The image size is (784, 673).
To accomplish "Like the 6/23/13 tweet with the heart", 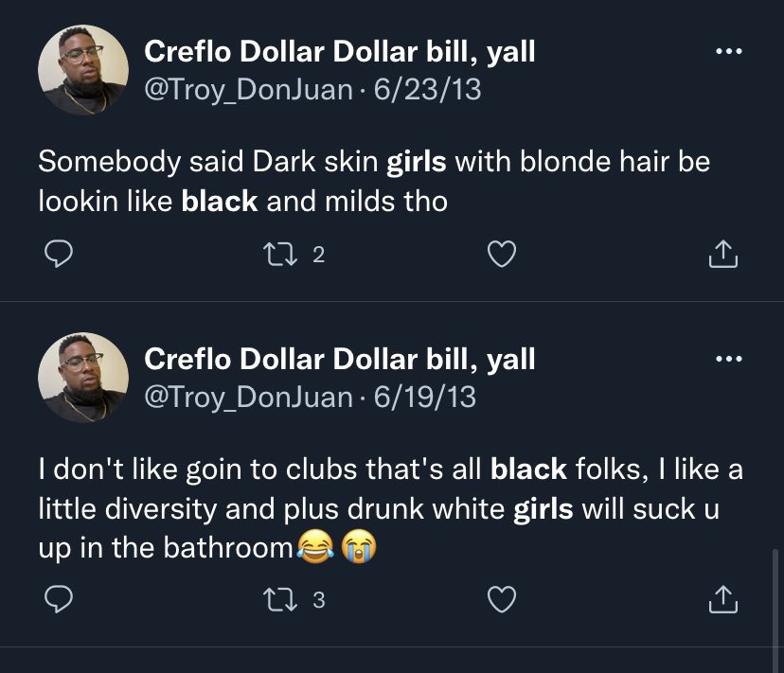I will [x=502, y=254].
